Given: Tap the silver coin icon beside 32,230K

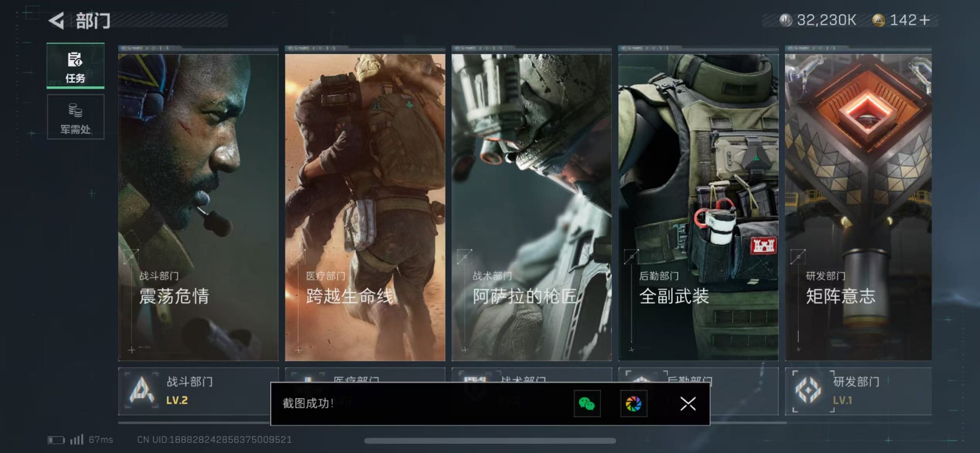Looking at the screenshot, I should [785, 20].
